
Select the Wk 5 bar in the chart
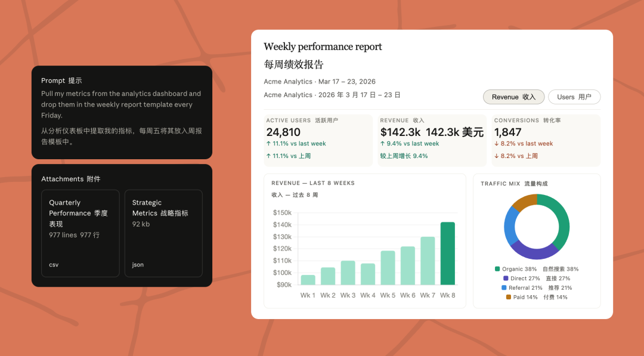388,268
